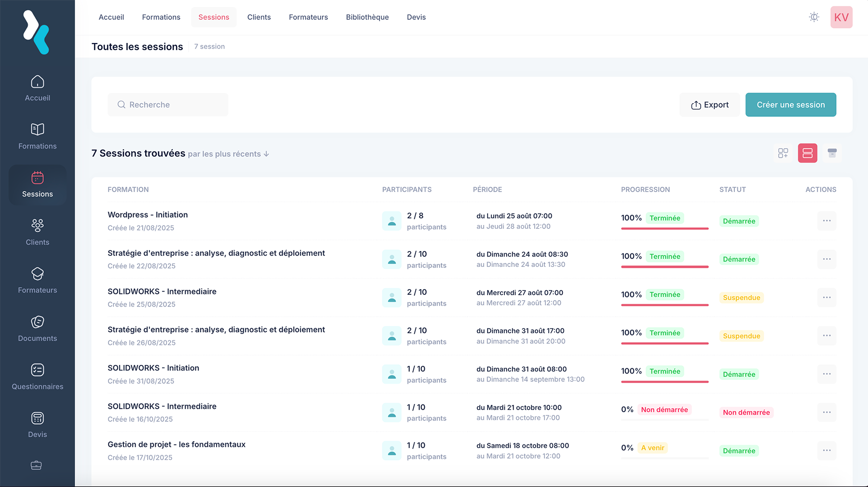Go to Documents in the sidebar
868x487 pixels.
pyautogui.click(x=37, y=329)
